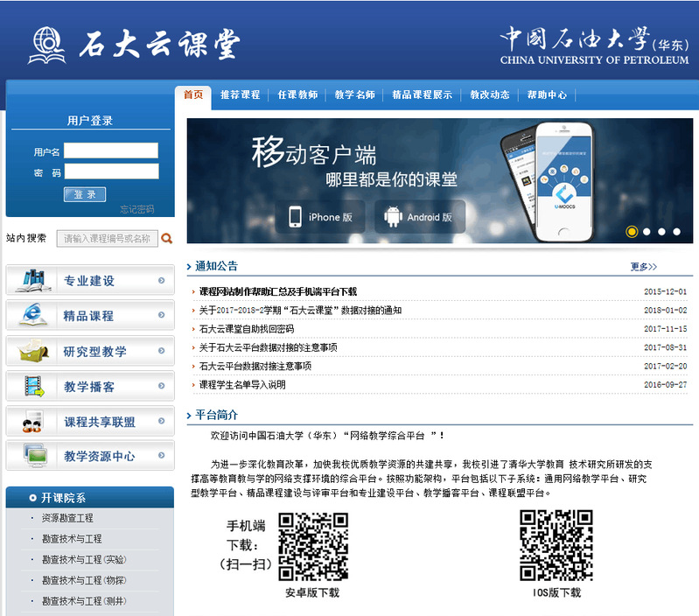Expand the 精品课程 arrow circle

point(161,315)
